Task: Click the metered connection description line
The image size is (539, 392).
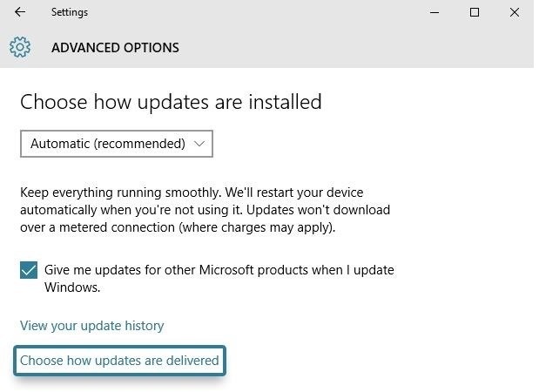Action: click(x=177, y=228)
